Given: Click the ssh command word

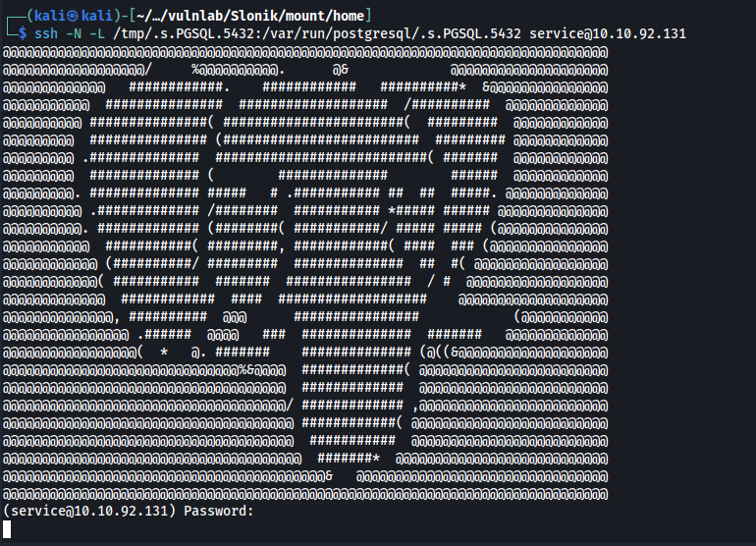Looking at the screenshot, I should pyautogui.click(x=46, y=33).
